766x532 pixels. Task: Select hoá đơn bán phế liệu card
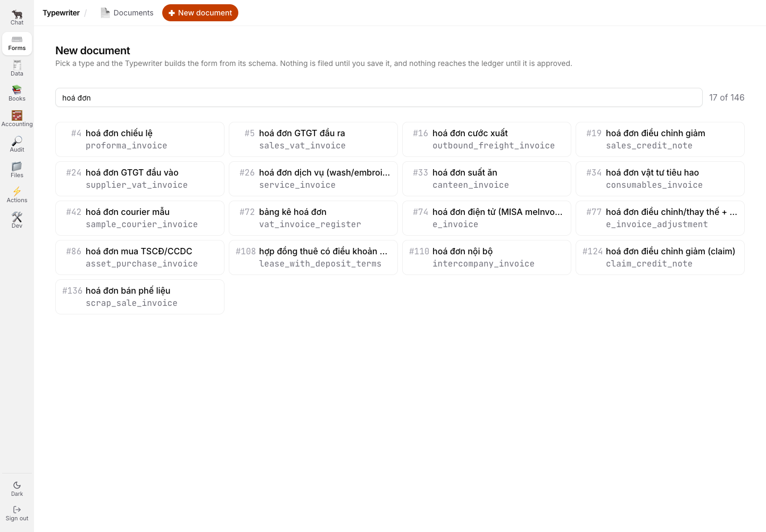(140, 297)
